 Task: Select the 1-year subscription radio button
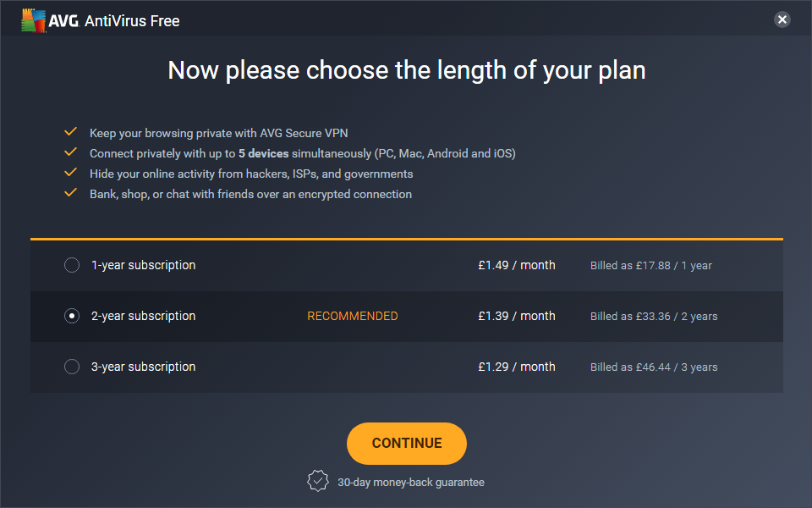click(72, 265)
